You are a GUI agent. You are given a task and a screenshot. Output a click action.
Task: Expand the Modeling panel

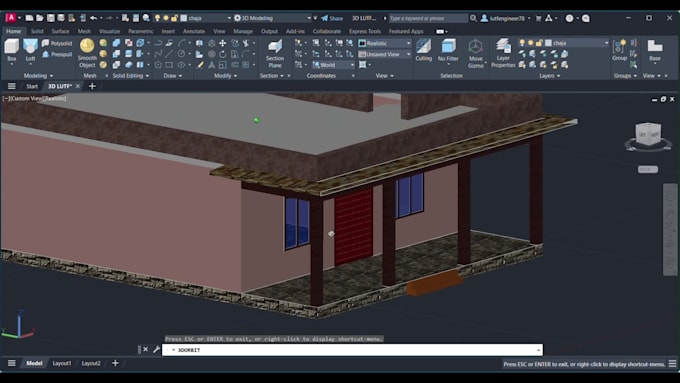(x=38, y=76)
